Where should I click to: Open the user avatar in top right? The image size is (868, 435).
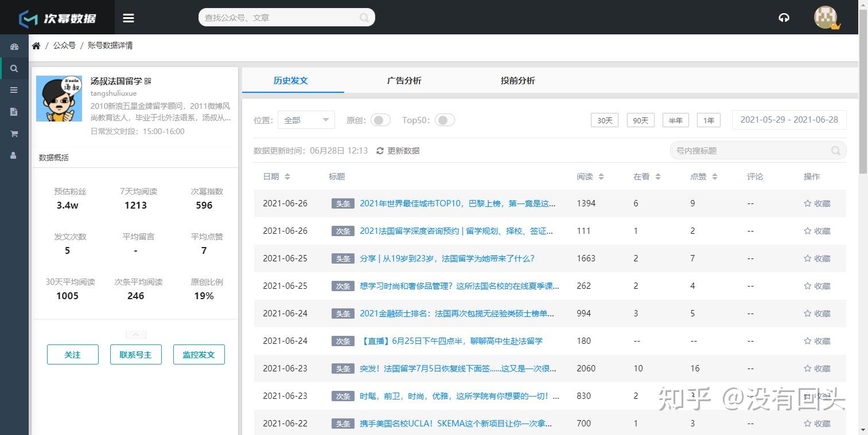pos(826,17)
